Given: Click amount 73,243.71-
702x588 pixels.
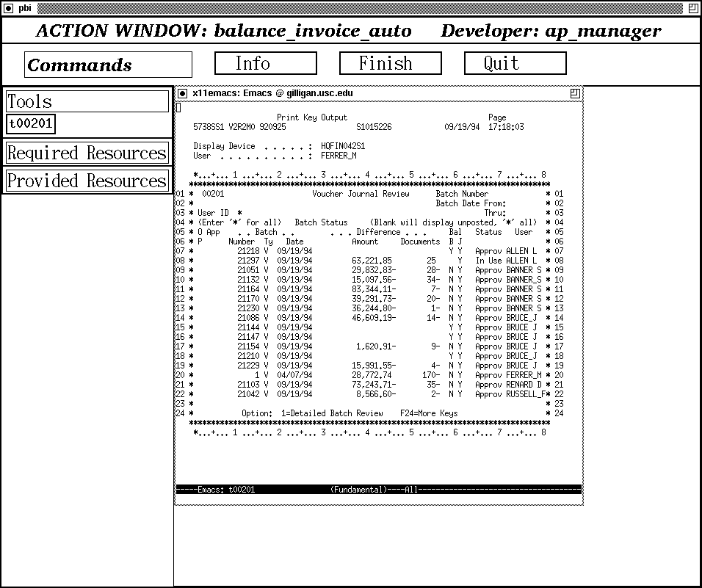Looking at the screenshot, I should 374,385.
